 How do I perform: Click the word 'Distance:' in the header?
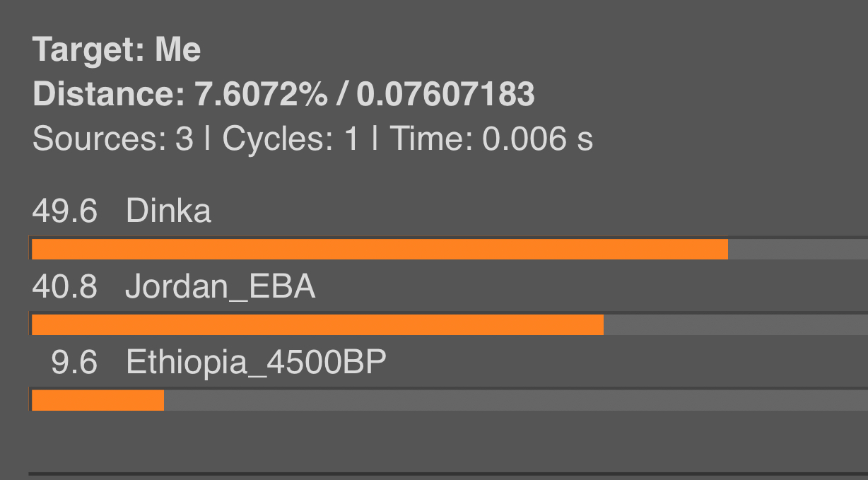tap(109, 95)
